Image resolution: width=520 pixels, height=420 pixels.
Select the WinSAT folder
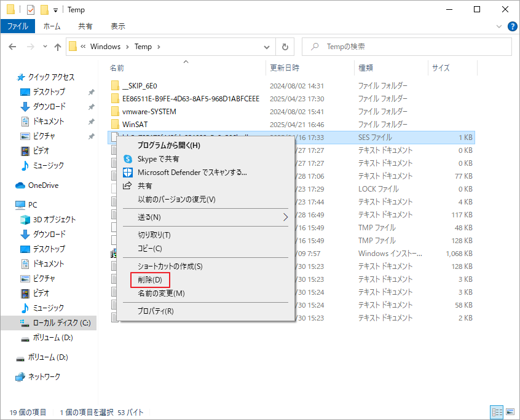tap(135, 125)
